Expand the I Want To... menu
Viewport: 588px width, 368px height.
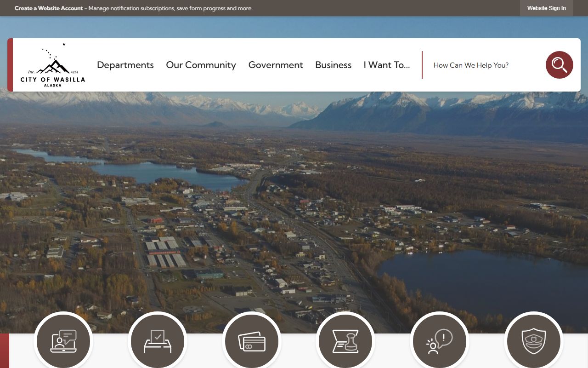point(386,65)
